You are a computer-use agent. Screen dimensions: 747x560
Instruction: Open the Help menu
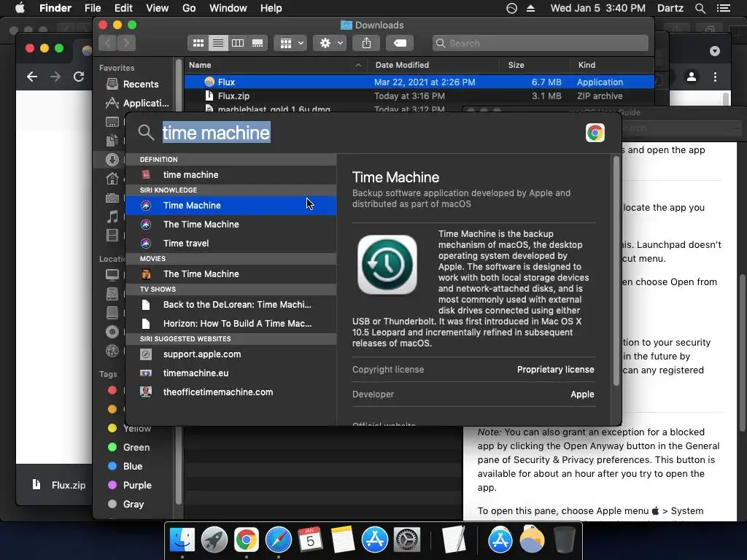[271, 8]
